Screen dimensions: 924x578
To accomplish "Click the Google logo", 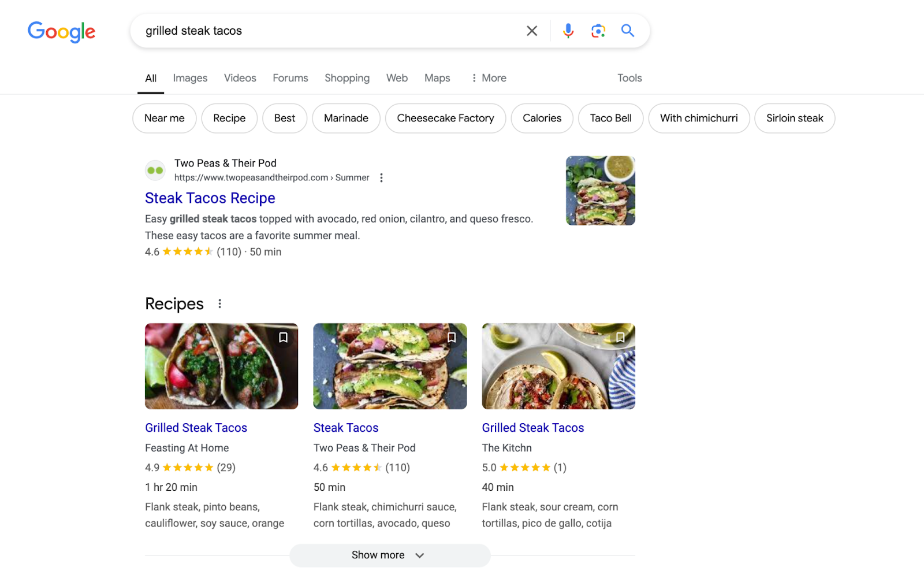I will (62, 32).
